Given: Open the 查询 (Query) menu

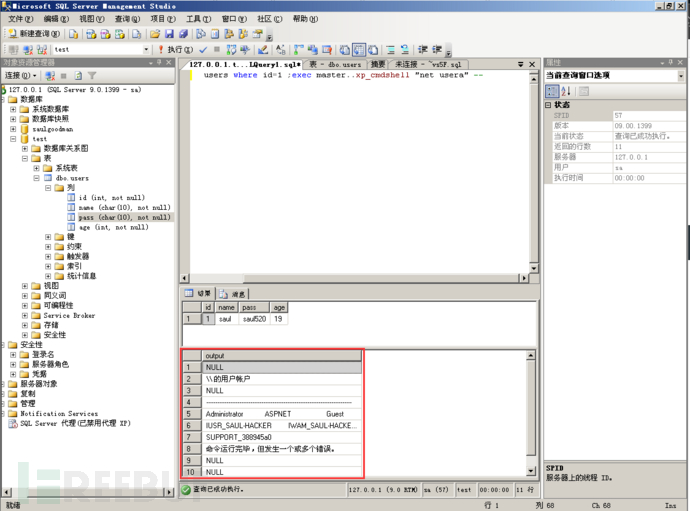Looking at the screenshot, I should [x=126, y=18].
